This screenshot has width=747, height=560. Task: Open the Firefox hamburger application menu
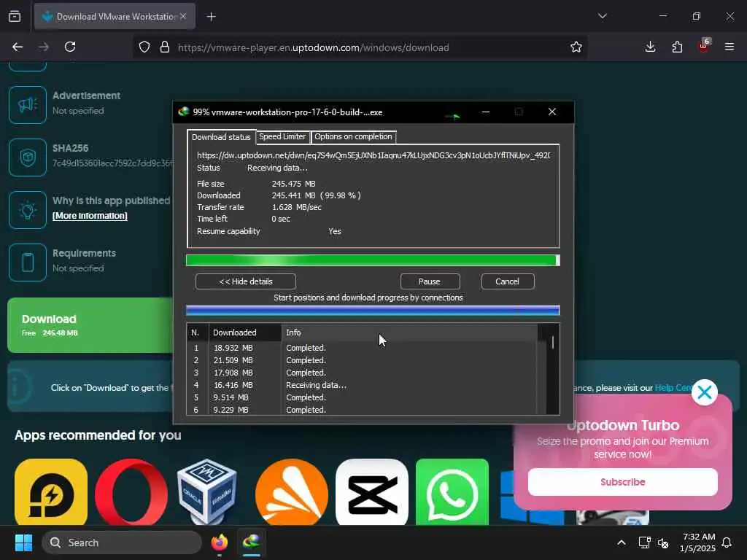(x=729, y=47)
